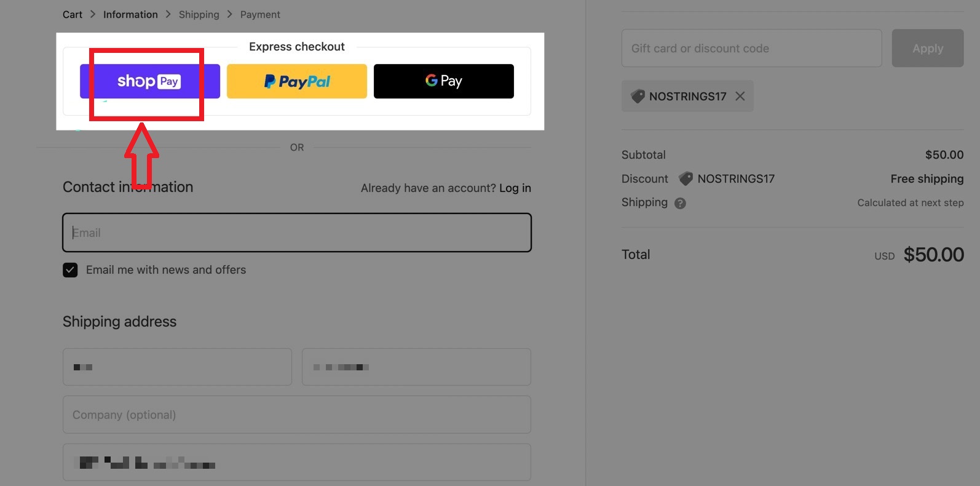The image size is (980, 486).
Task: Focus the Email input field
Action: (297, 233)
